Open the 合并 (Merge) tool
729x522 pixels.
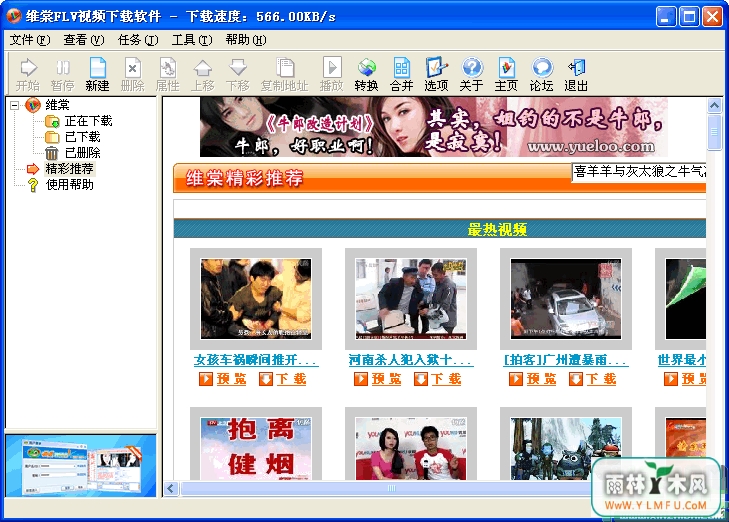click(x=402, y=74)
